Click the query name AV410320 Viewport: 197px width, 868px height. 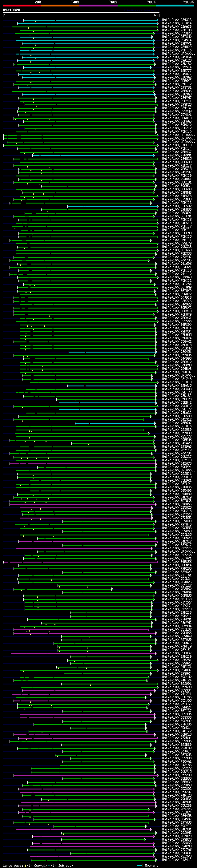tap(11, 10)
